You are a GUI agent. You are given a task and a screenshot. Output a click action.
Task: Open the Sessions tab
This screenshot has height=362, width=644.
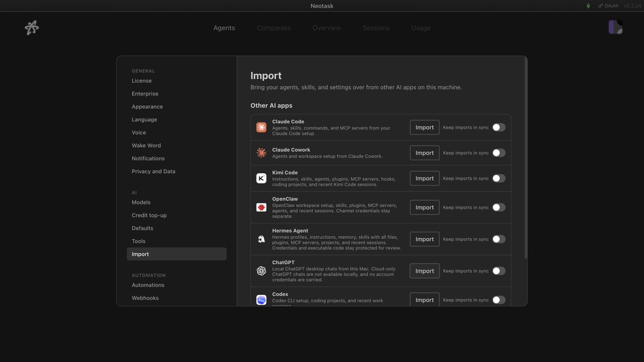pyautogui.click(x=376, y=28)
